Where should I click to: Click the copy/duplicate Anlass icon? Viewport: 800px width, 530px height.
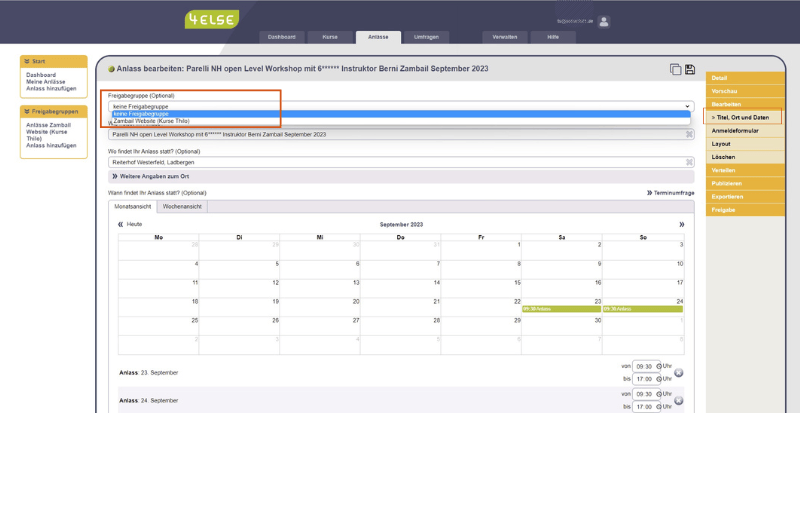(x=676, y=69)
